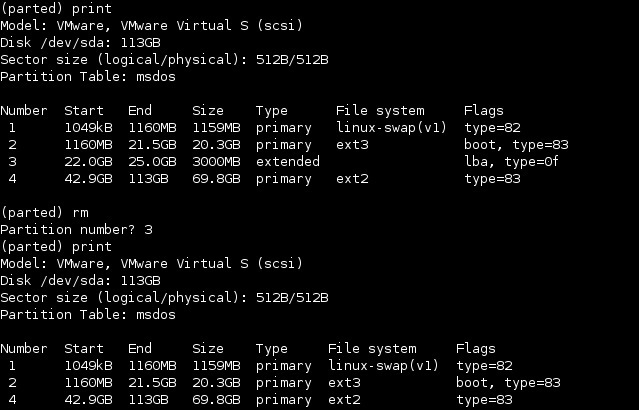
Task: Click 'ext3' in the second partition table
Action: (344, 383)
